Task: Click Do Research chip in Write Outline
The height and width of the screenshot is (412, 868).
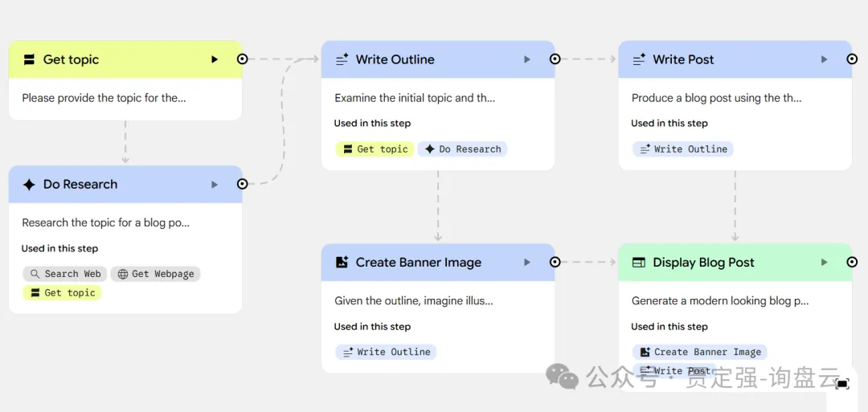Action: point(462,149)
